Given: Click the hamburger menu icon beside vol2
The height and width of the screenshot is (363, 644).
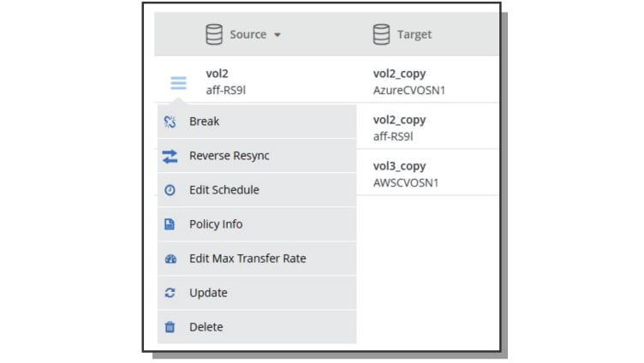Looking at the screenshot, I should [178, 83].
